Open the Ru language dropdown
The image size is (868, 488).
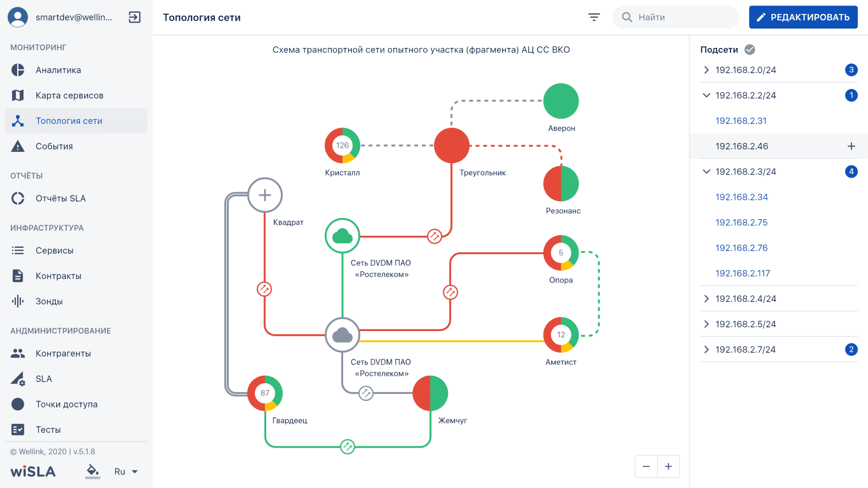(x=126, y=472)
